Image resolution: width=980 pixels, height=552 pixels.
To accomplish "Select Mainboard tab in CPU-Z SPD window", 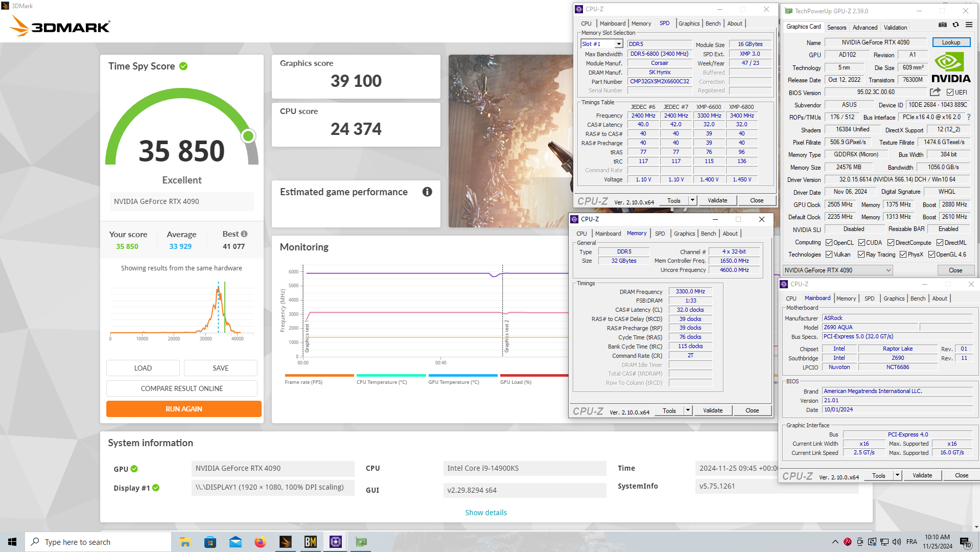I will (x=612, y=24).
